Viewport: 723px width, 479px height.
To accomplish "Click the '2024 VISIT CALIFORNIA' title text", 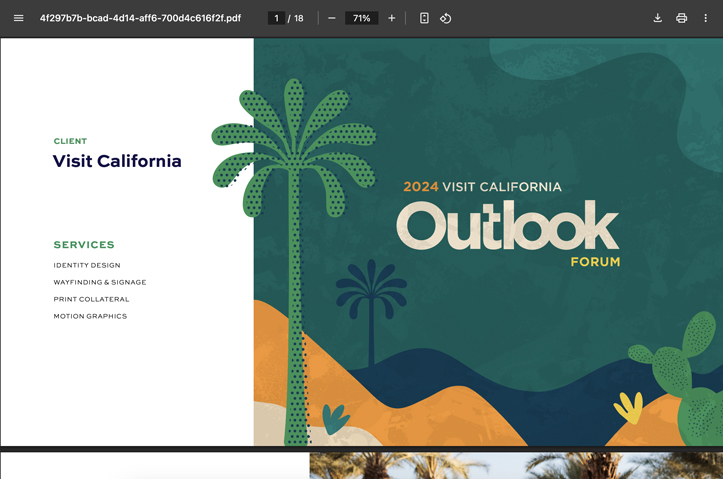I will pyautogui.click(x=482, y=187).
